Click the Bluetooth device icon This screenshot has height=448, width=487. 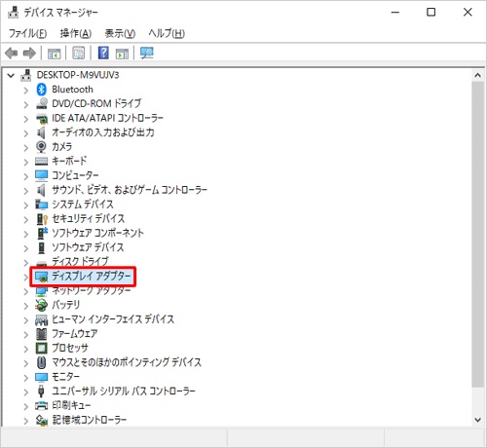41,90
